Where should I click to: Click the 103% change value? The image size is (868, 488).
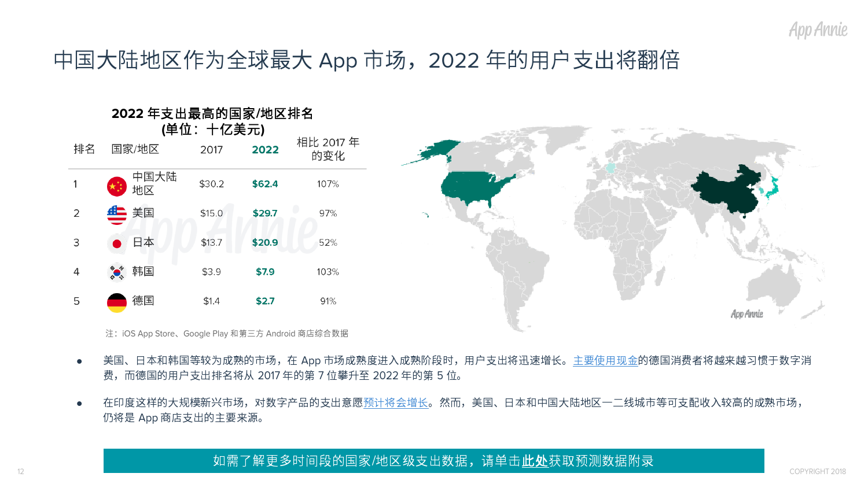328,272
